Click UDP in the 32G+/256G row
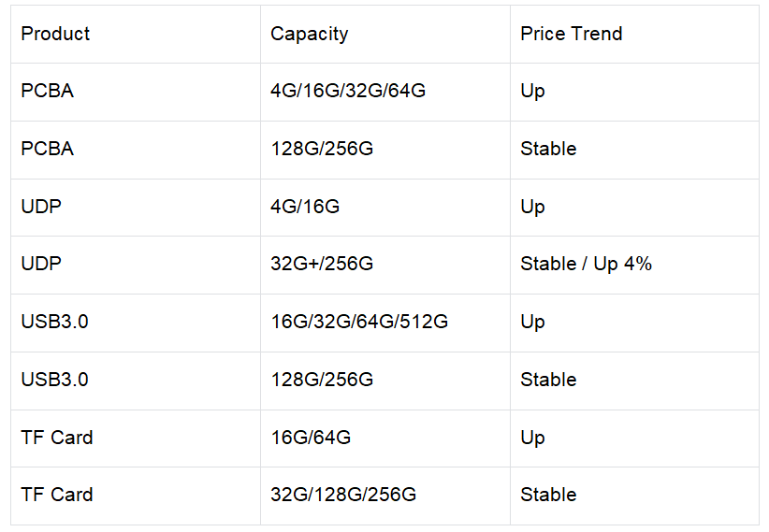Screen dimensions: 769x532 point(41,265)
